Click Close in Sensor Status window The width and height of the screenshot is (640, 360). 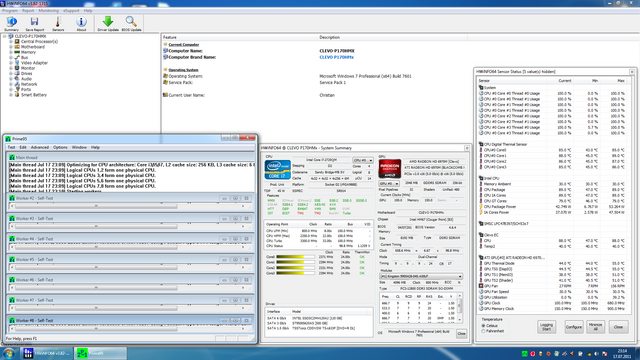[618, 327]
